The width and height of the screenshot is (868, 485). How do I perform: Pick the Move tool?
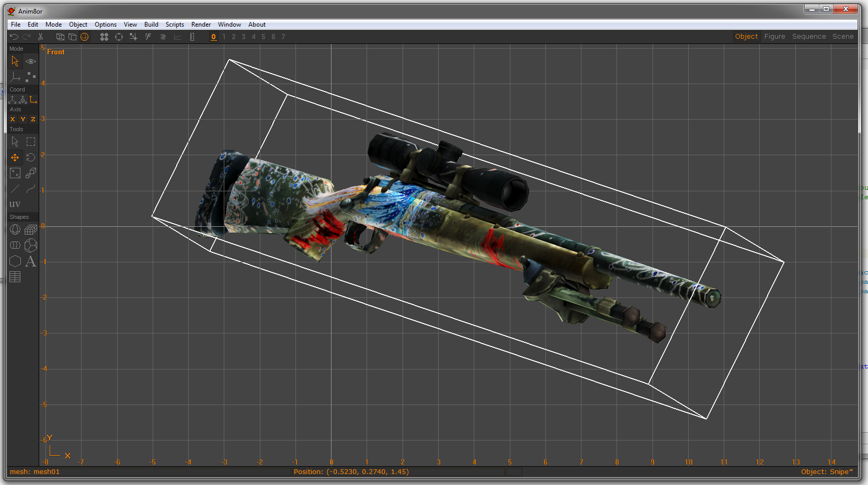[x=15, y=157]
